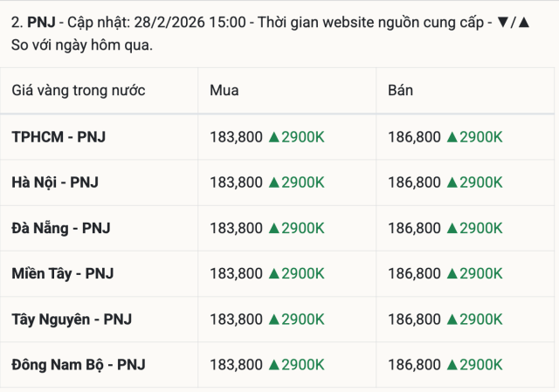Click the "Giá vàng trong nước" column header
The image size is (559, 392).
pyautogui.click(x=79, y=91)
